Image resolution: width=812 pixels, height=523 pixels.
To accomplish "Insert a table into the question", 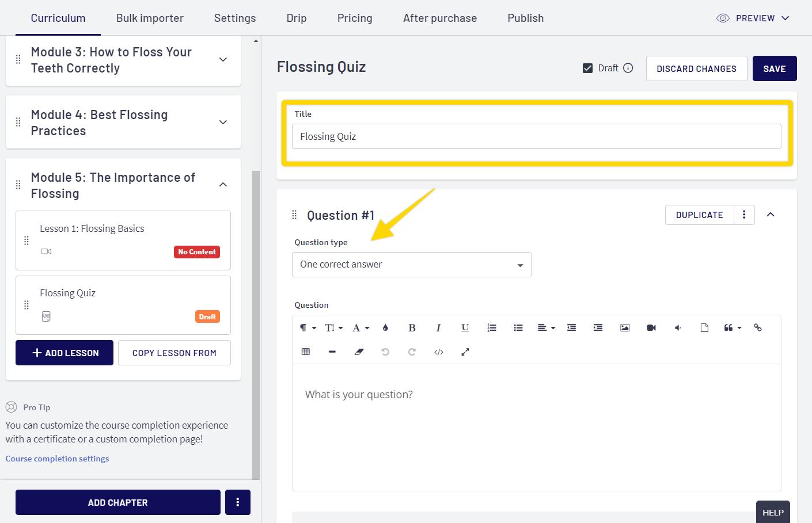I will (306, 352).
